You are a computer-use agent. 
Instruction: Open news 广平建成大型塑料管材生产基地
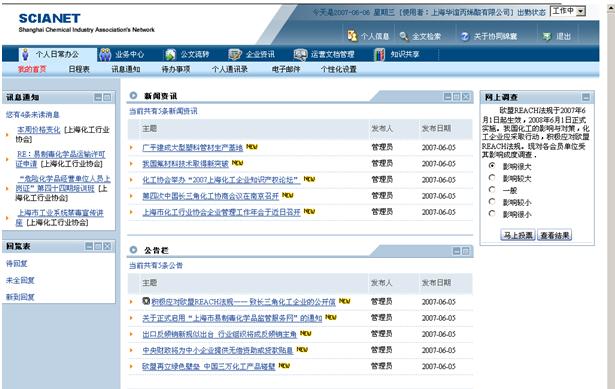pos(193,147)
